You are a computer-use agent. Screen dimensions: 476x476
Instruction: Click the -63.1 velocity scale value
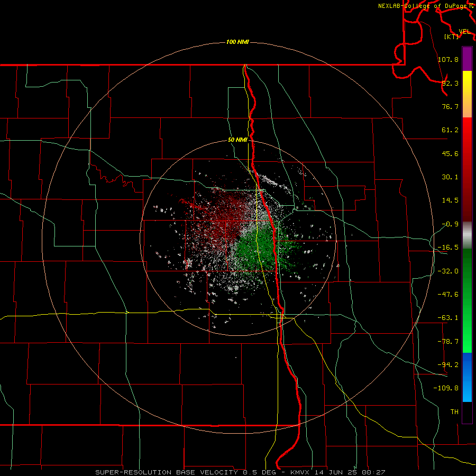tap(448, 318)
